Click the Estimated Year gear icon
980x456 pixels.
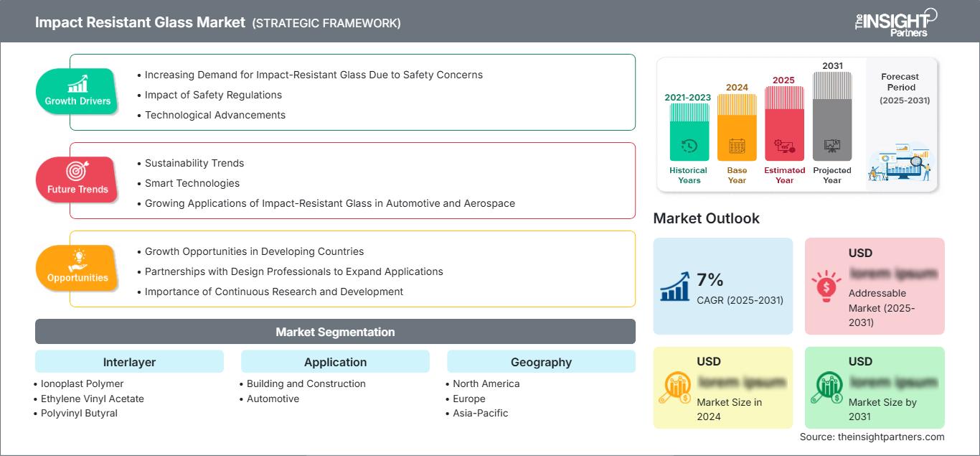coord(784,146)
